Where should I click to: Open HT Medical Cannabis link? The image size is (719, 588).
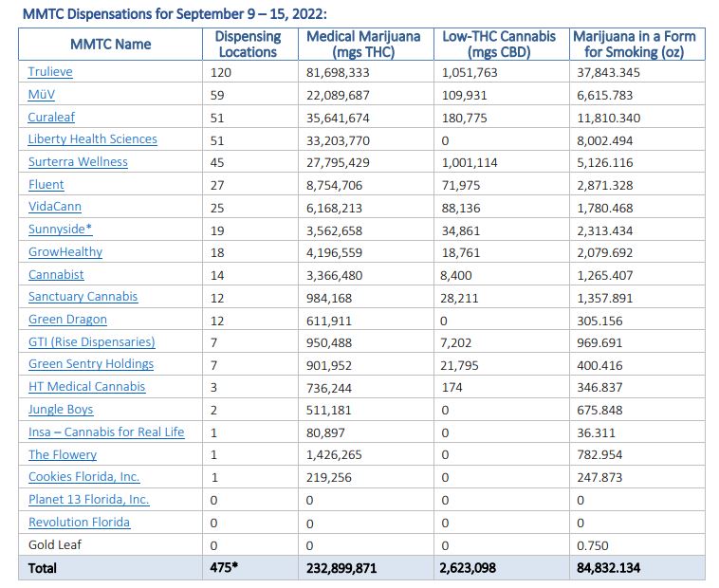coord(86,387)
